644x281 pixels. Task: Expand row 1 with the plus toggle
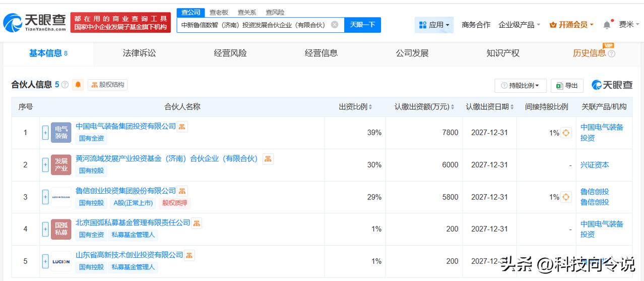click(x=45, y=133)
